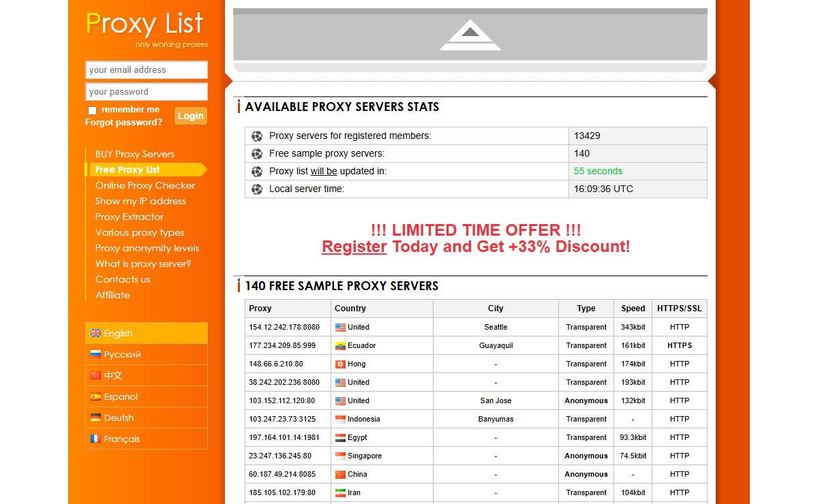Focus the password input field

(x=146, y=92)
